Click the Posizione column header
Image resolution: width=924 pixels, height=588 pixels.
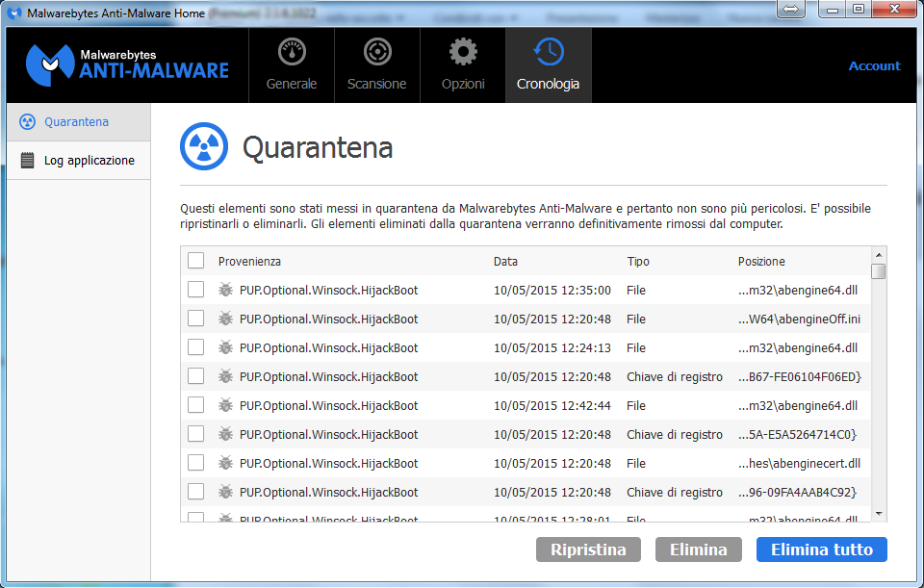pyautogui.click(x=761, y=262)
